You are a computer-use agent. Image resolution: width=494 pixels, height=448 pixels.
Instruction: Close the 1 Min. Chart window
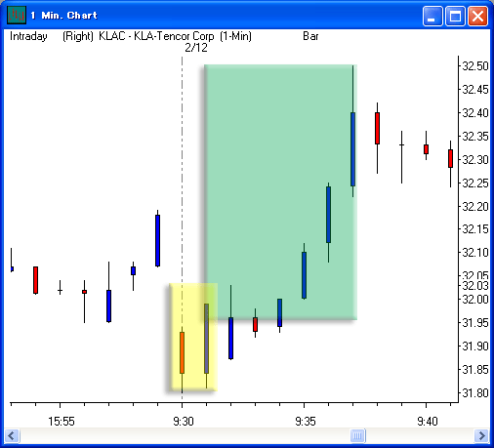477,16
